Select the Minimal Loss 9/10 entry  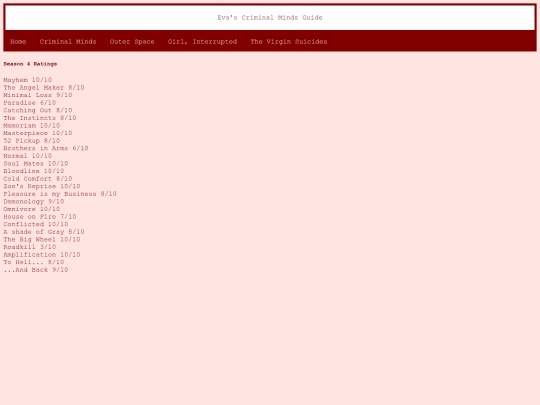(38, 95)
